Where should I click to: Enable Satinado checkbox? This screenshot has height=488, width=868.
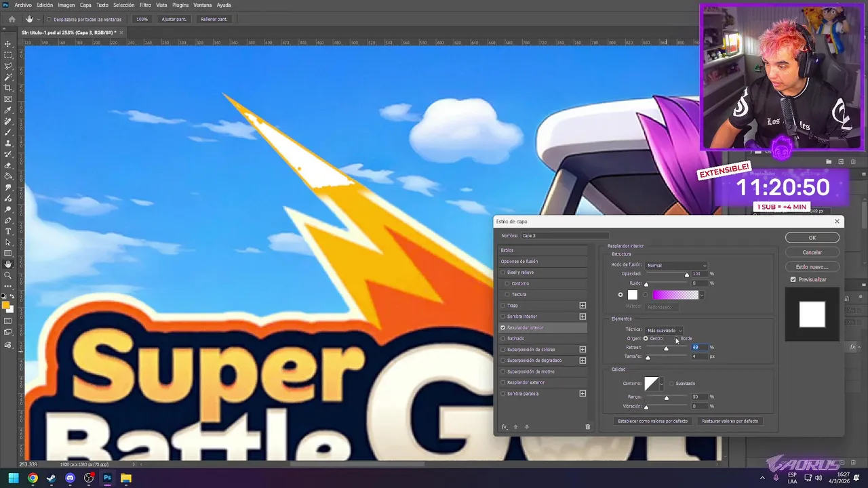tap(503, 338)
